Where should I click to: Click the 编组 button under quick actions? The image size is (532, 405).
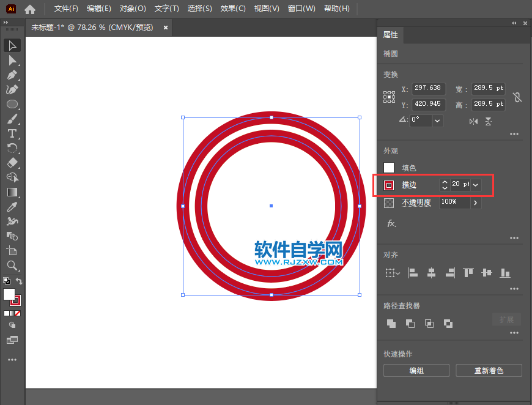point(416,370)
